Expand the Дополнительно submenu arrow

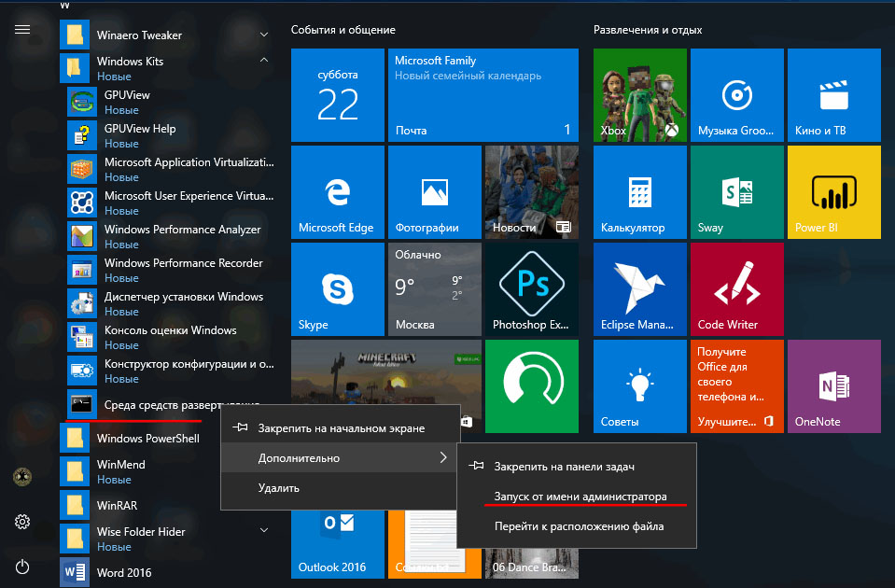tap(443, 457)
